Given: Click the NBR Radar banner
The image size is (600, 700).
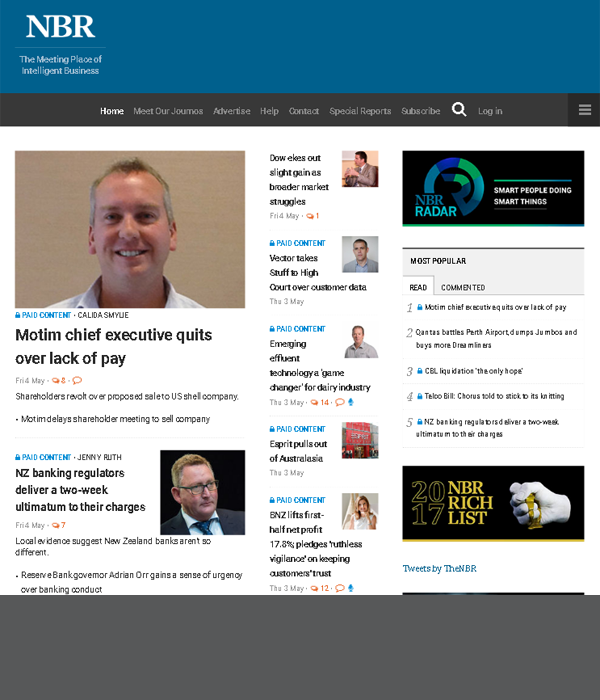Looking at the screenshot, I should pyautogui.click(x=493, y=189).
